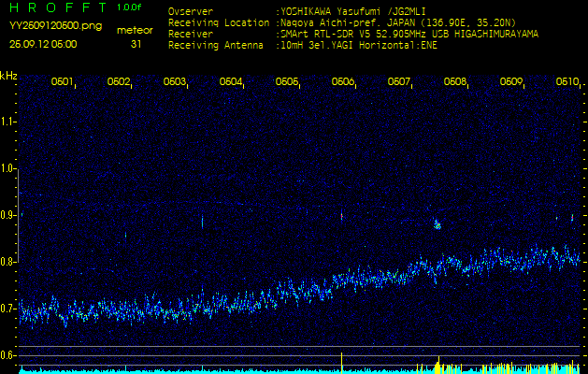588x374 pixels.
Task: Click the kHz axis unit label
Action: 8,75
